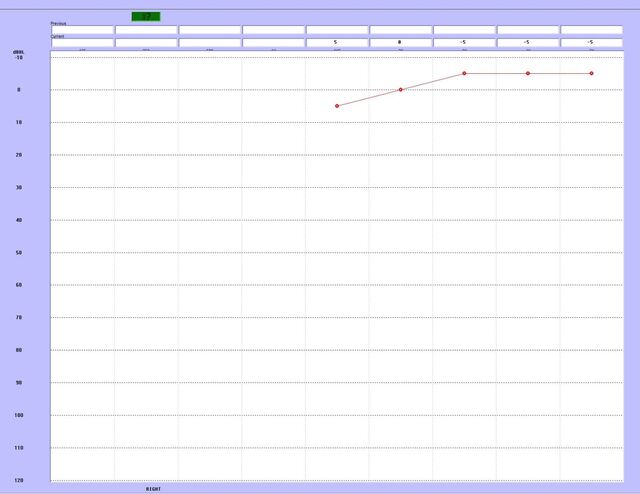Click the 'dBHL' axis title

click(19, 52)
